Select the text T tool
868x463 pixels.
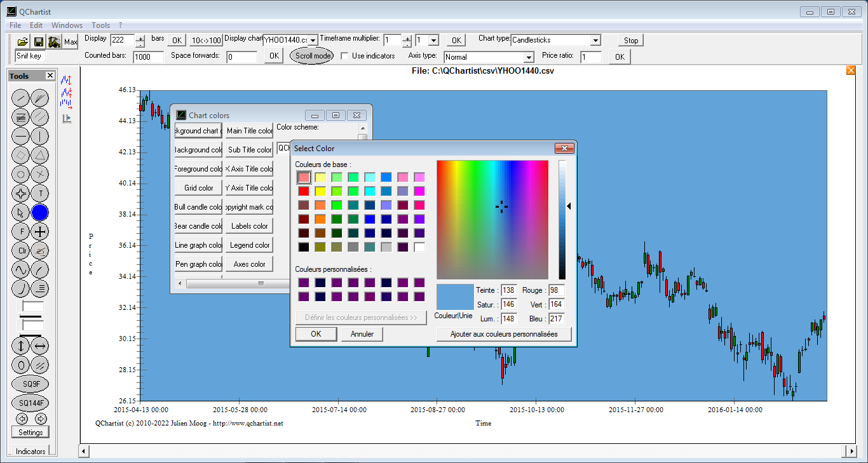(40, 193)
